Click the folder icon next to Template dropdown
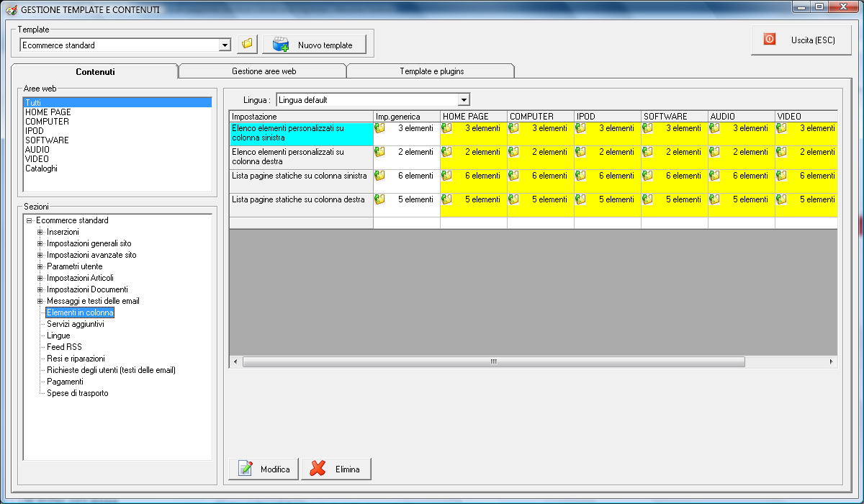Image resolution: width=864 pixels, height=504 pixels. tap(247, 44)
